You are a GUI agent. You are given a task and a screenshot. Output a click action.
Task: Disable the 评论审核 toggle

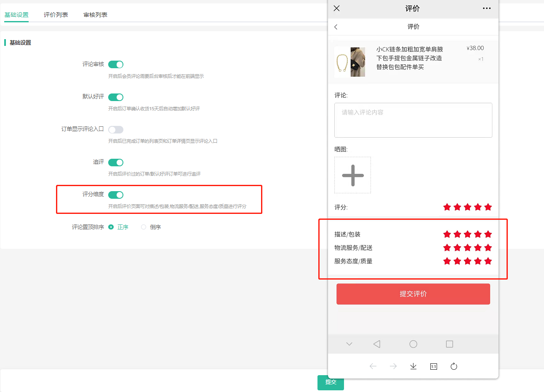click(x=116, y=64)
